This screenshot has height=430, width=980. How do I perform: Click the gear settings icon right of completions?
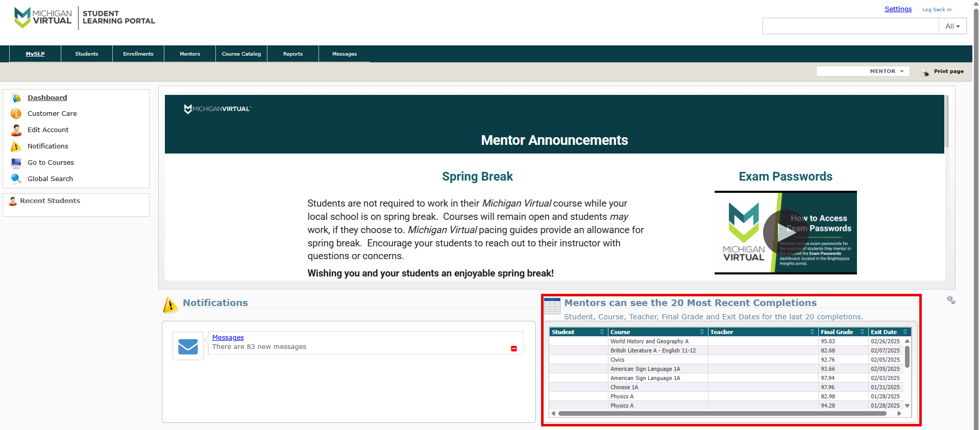click(951, 300)
